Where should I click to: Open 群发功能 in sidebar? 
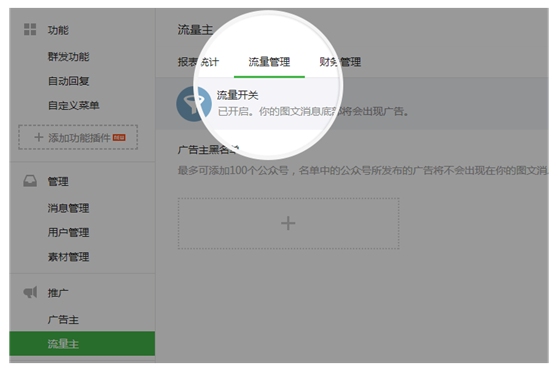tap(68, 57)
